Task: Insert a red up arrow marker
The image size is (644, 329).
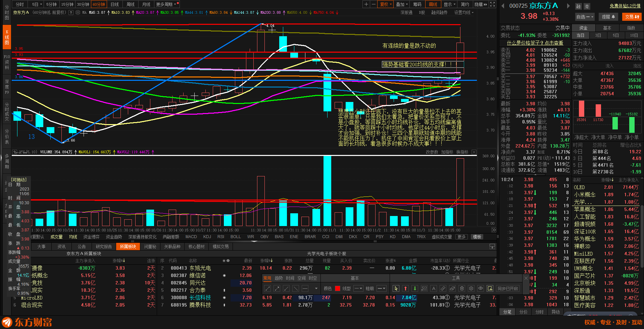Action: click(x=405, y=288)
